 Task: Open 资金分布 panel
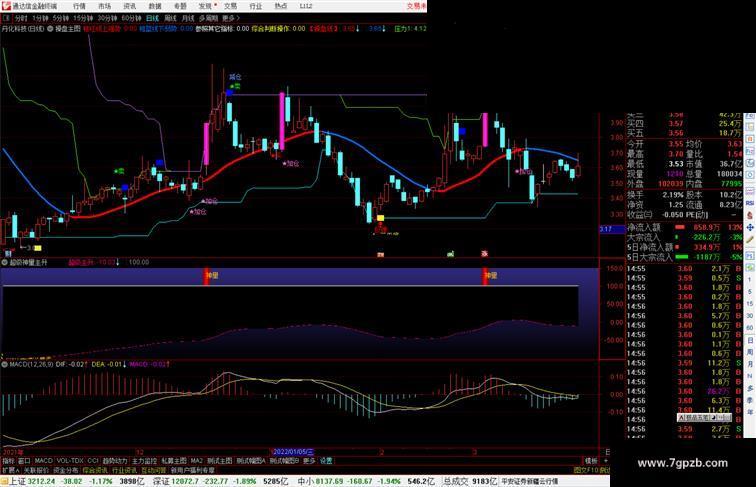(66, 470)
